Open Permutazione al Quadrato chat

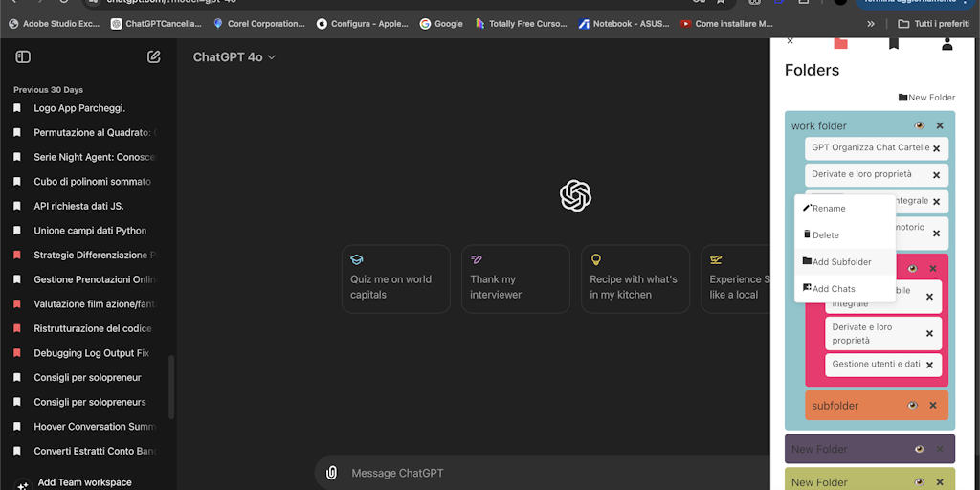[95, 132]
